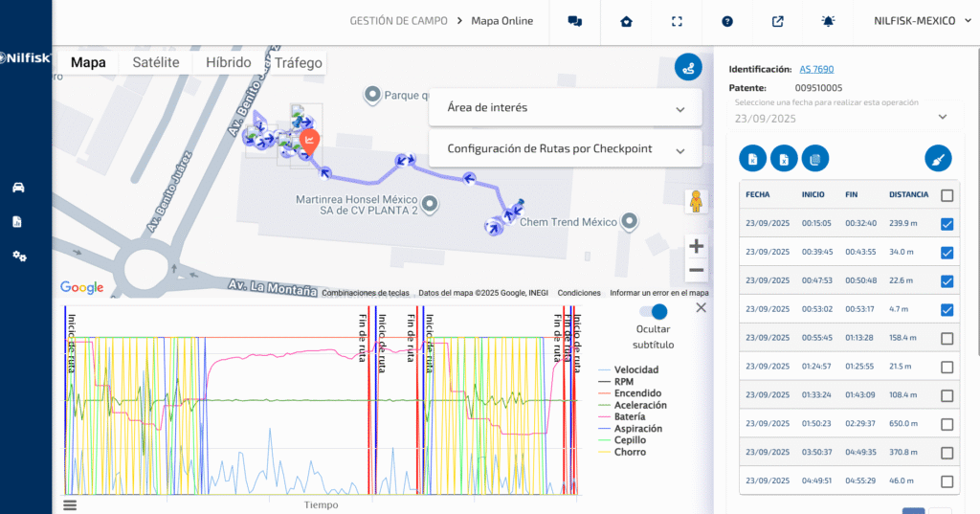Zoom in the map with plus button
980x514 pixels.
pos(697,246)
